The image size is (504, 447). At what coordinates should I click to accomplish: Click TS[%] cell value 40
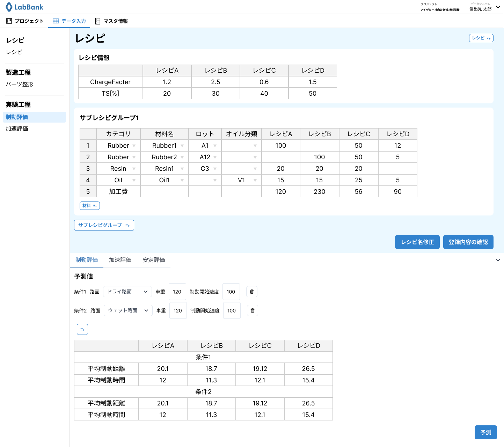coord(264,94)
